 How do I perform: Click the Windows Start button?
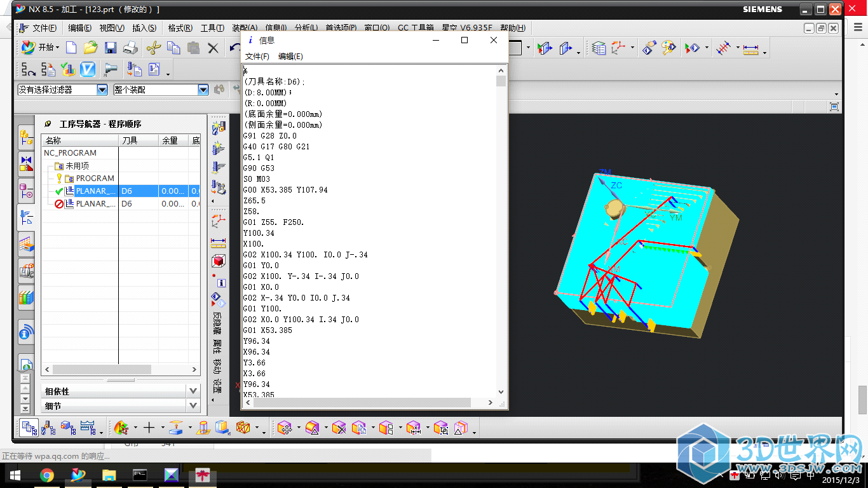(15, 475)
